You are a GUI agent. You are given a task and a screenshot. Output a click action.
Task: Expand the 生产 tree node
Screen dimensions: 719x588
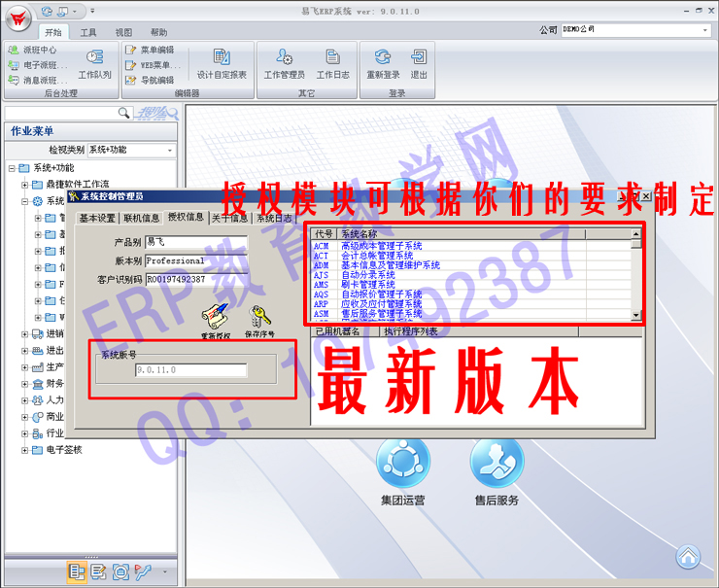coord(24,367)
